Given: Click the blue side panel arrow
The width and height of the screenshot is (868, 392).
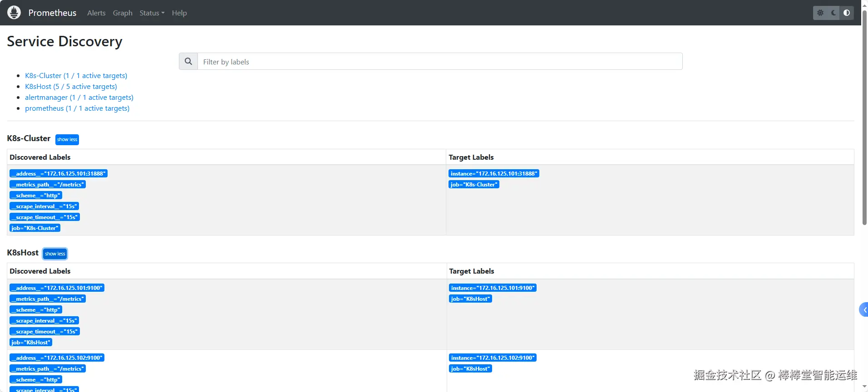Looking at the screenshot, I should (864, 310).
